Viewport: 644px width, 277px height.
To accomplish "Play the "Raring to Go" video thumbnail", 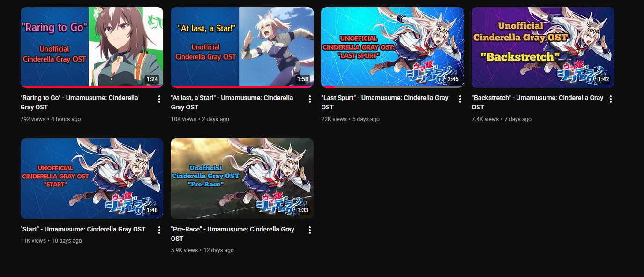I will (92, 47).
